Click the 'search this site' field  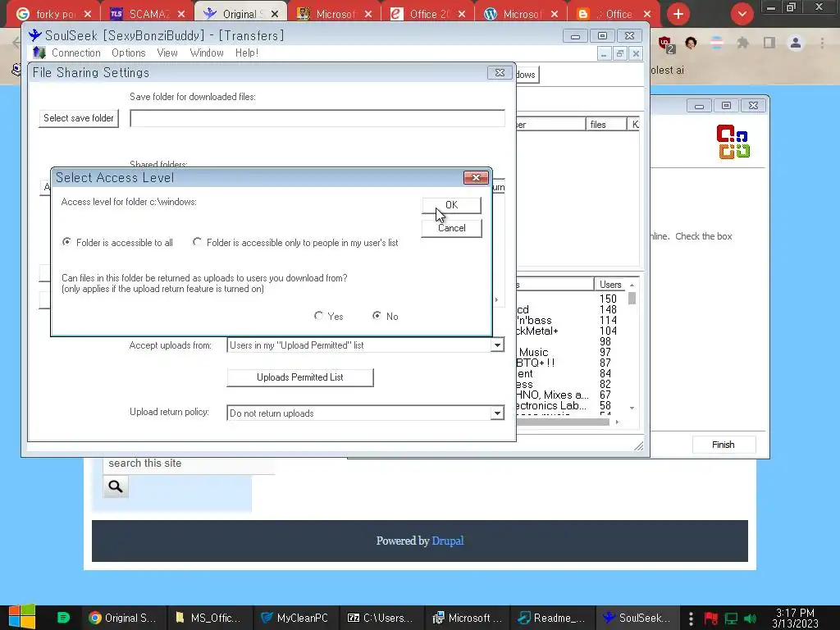(x=189, y=463)
